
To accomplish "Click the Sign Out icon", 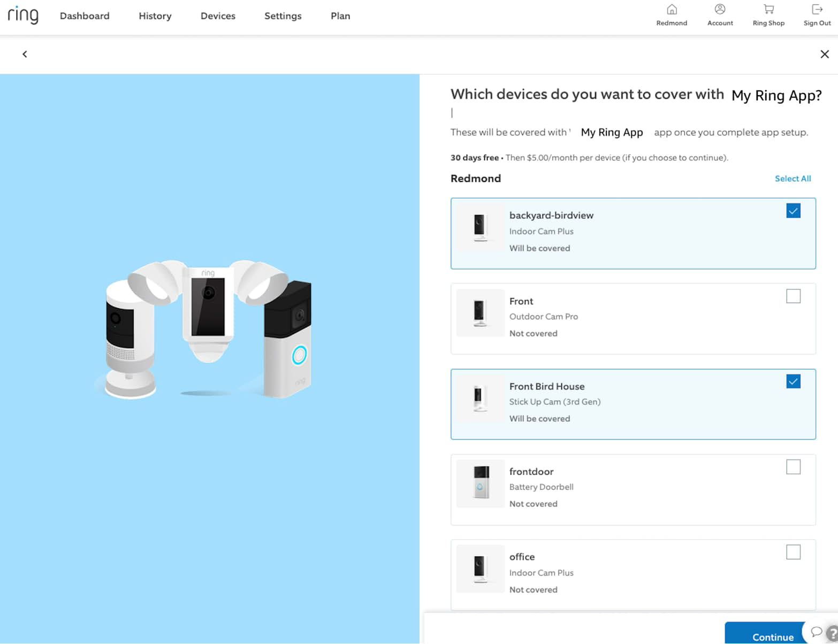I will tap(817, 10).
